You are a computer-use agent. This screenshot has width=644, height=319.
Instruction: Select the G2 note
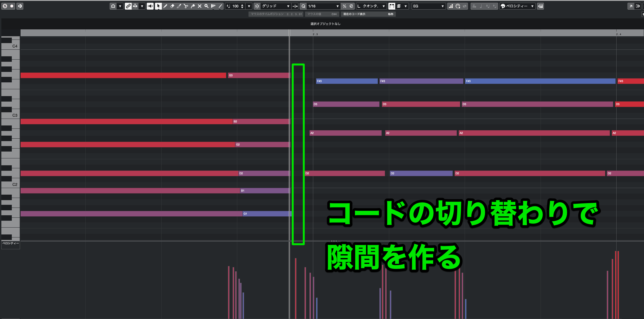[262, 144]
